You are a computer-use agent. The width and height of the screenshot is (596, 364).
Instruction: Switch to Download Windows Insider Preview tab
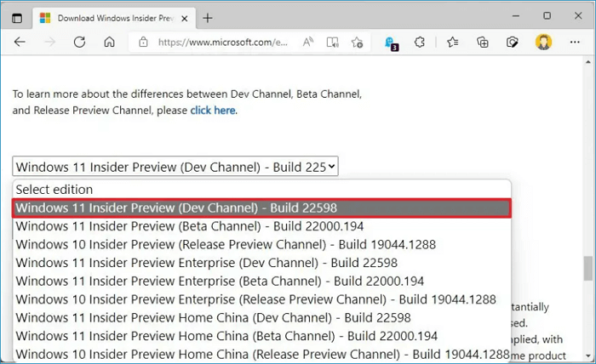(106, 17)
